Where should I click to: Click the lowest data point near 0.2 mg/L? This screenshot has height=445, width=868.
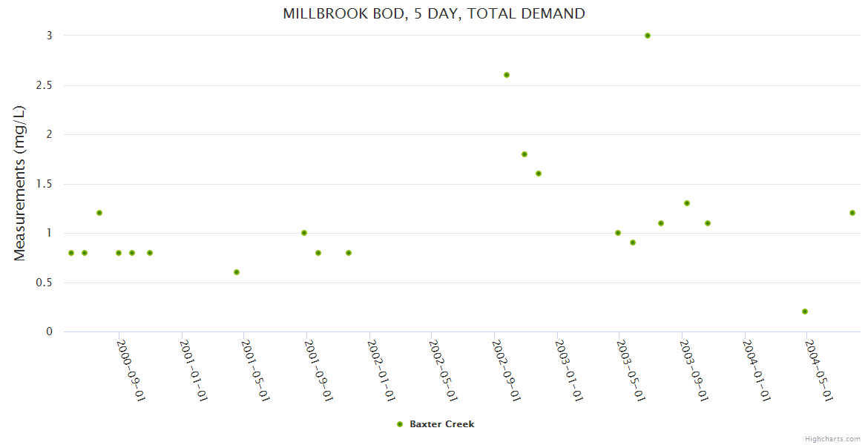pyautogui.click(x=805, y=311)
